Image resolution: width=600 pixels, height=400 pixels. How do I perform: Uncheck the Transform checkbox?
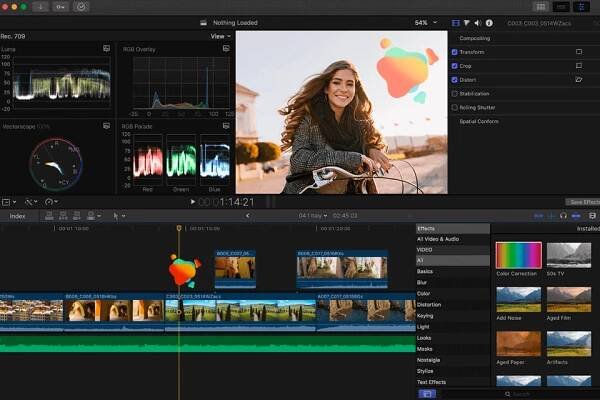pyautogui.click(x=455, y=52)
